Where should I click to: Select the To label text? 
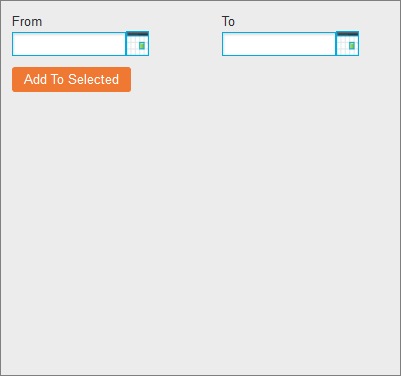228,21
